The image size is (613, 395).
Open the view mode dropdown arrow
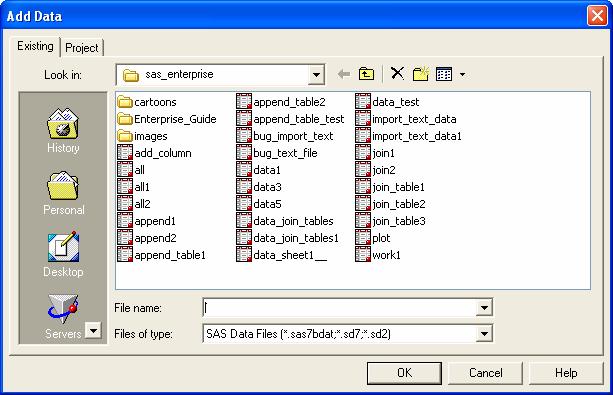pyautogui.click(x=462, y=74)
